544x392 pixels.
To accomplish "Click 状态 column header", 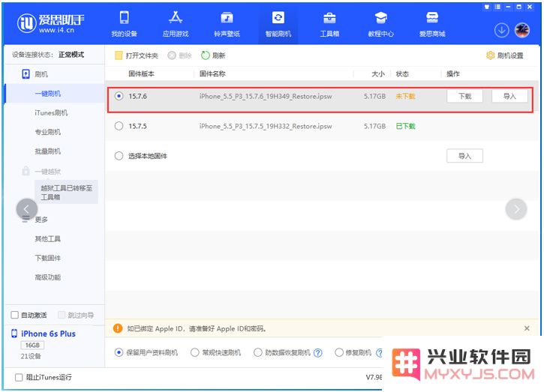I will (402, 73).
